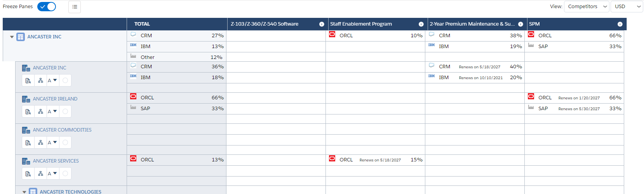Open the child ANCASTER INC account link
644x194 pixels.
click(50, 68)
